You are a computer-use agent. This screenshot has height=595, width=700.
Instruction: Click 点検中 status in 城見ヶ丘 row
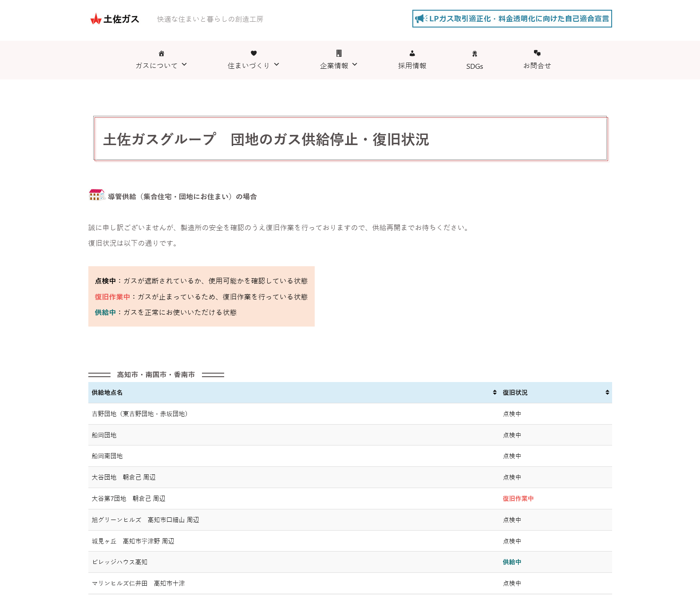[x=512, y=541]
